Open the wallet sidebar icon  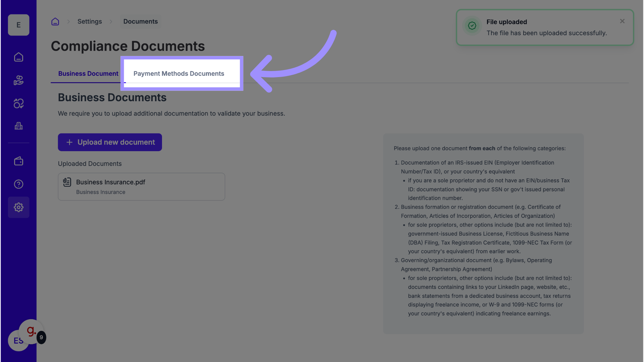[x=18, y=161]
